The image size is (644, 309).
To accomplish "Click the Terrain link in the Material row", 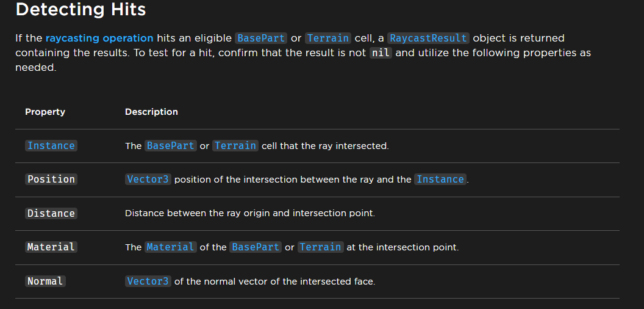I will [x=321, y=247].
